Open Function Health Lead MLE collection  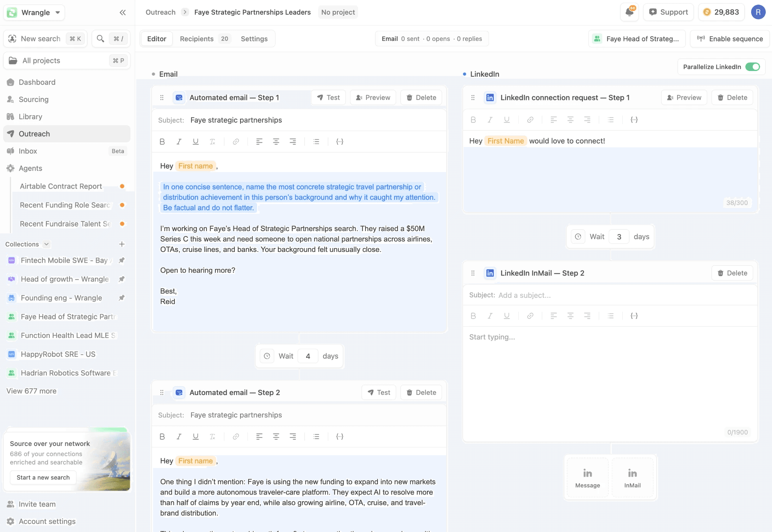coord(67,335)
